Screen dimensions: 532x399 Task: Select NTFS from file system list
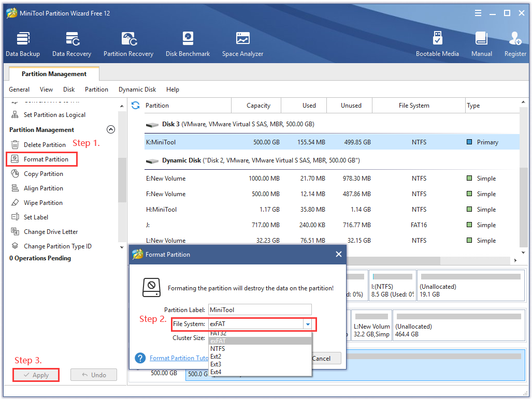tap(260, 349)
